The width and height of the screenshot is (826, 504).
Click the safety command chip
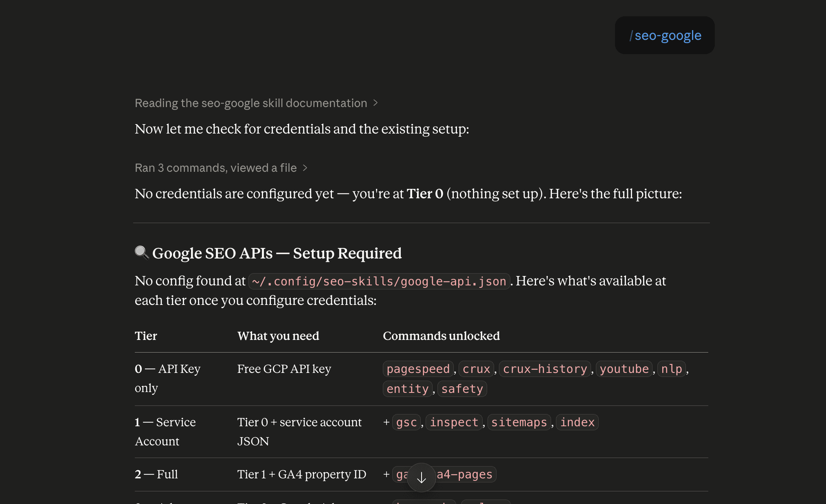(x=462, y=389)
